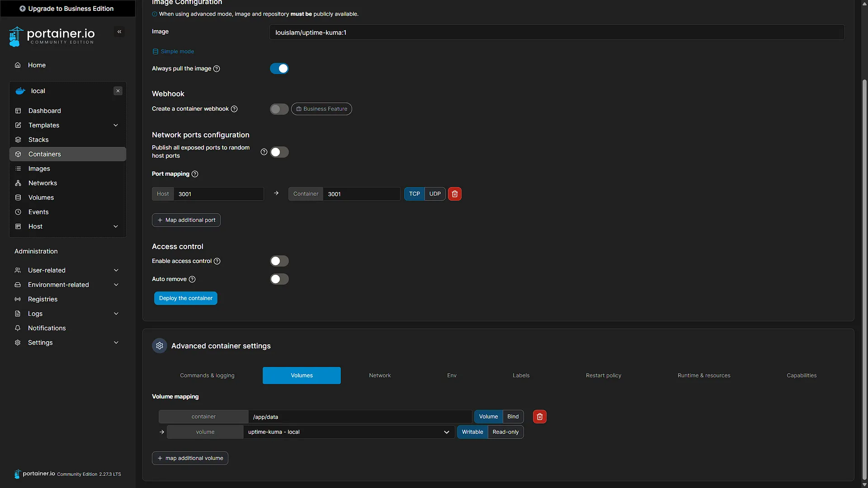Switch volume mapping type to Bind
Screen dimensions: 868x488
tap(513, 417)
